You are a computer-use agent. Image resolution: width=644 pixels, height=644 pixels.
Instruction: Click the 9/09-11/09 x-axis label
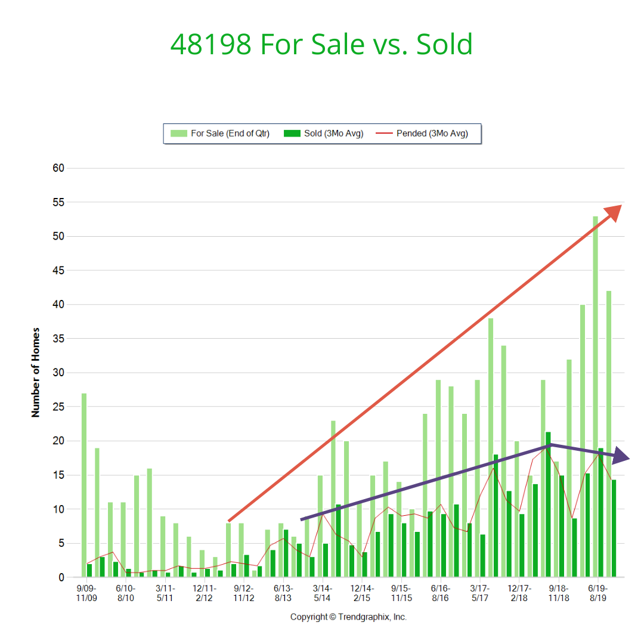[86, 593]
